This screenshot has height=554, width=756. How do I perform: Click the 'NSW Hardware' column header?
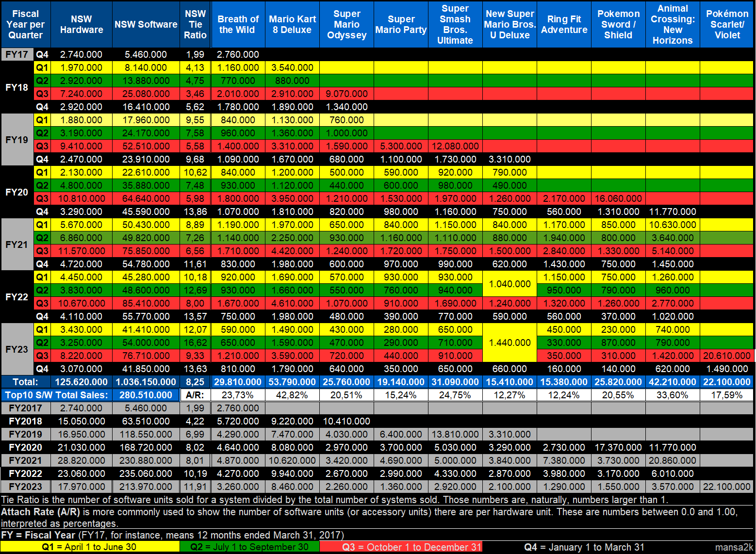(82, 24)
